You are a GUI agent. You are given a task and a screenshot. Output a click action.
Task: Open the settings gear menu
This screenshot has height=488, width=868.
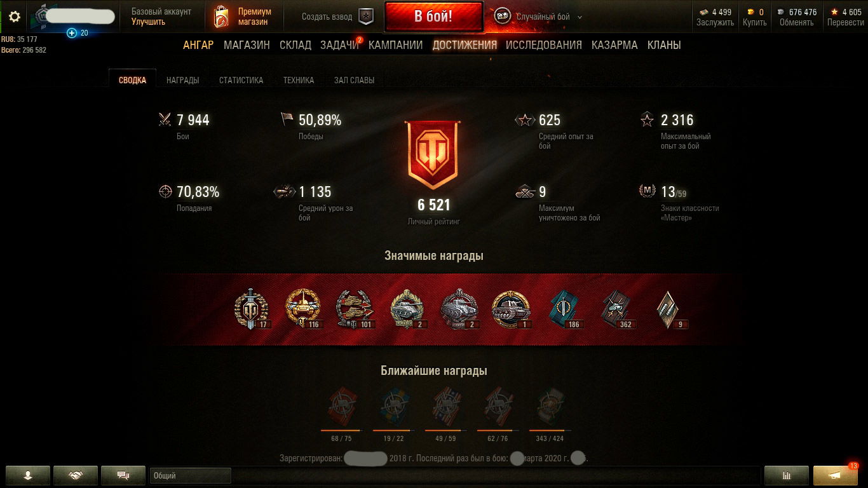click(x=14, y=17)
